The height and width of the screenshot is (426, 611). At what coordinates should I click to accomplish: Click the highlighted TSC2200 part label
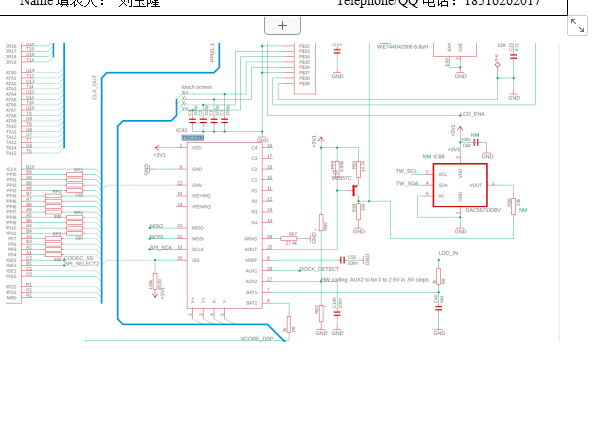pos(192,138)
